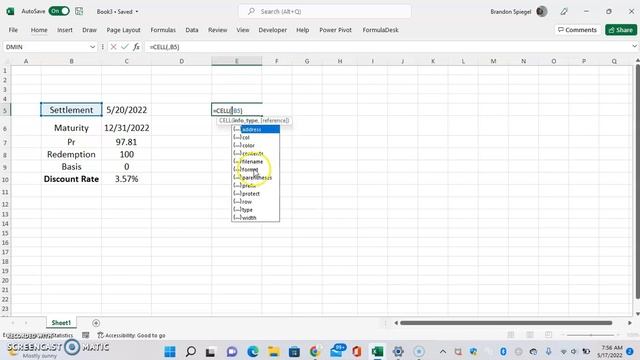The height and width of the screenshot is (360, 640).
Task: Open Insert Function fx icon
Action: [x=136, y=47]
